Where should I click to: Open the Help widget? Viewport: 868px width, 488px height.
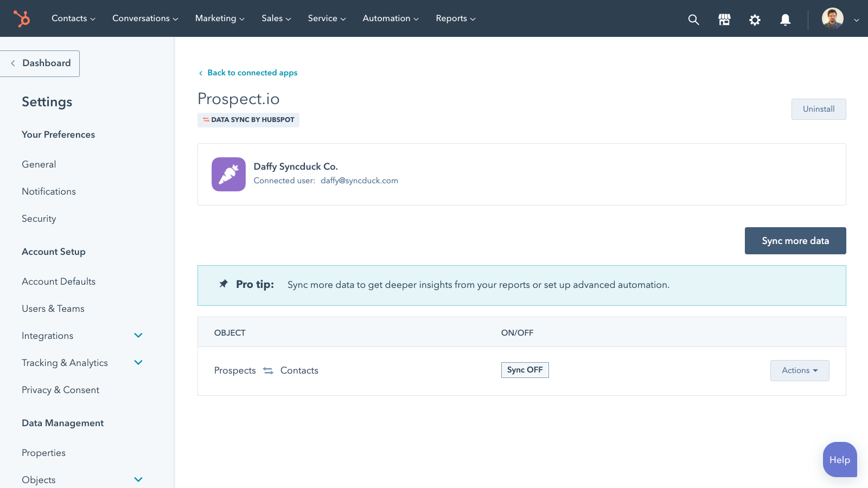[x=839, y=460]
